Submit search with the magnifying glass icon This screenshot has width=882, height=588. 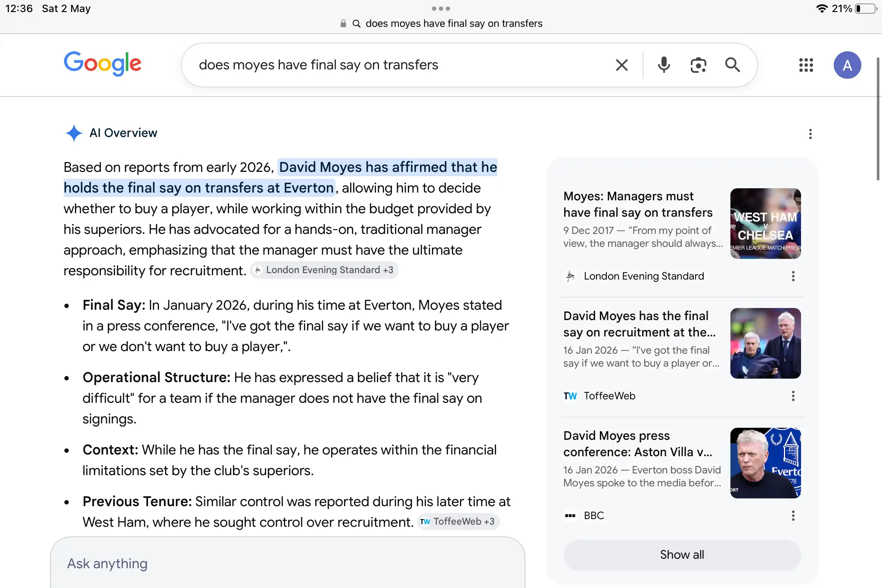(x=732, y=65)
